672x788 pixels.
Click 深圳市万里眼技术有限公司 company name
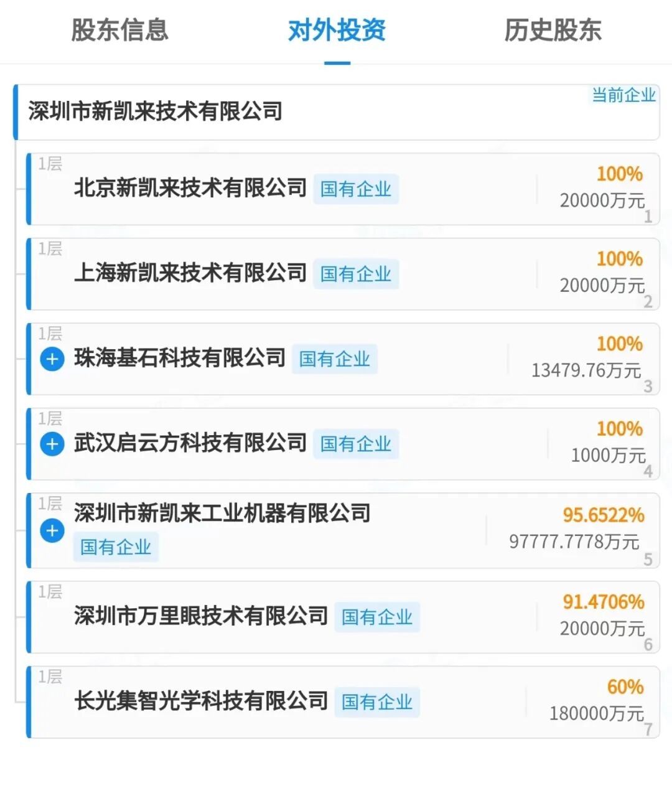tap(200, 616)
